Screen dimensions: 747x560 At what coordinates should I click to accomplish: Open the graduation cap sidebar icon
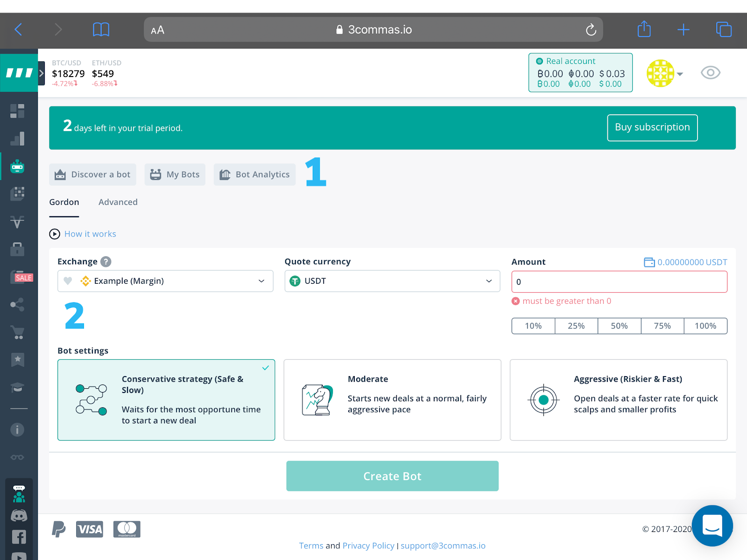click(17, 387)
